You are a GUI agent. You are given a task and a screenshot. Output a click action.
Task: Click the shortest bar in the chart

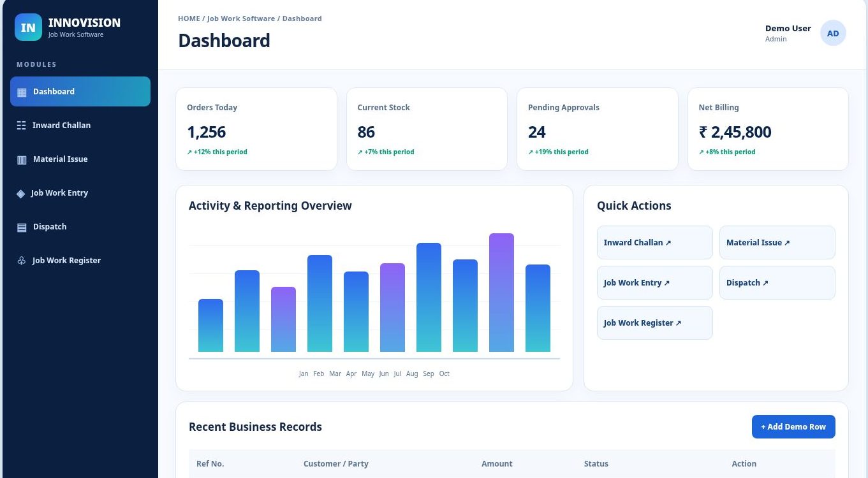point(210,325)
